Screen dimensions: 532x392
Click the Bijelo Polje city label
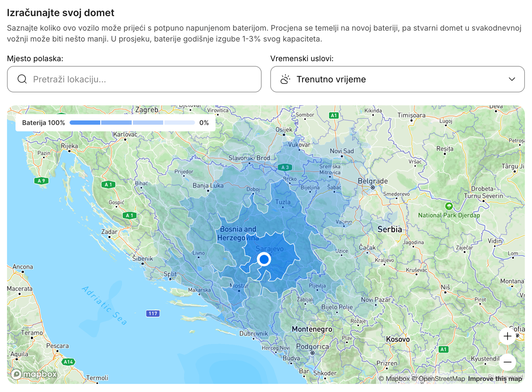click(x=337, y=307)
